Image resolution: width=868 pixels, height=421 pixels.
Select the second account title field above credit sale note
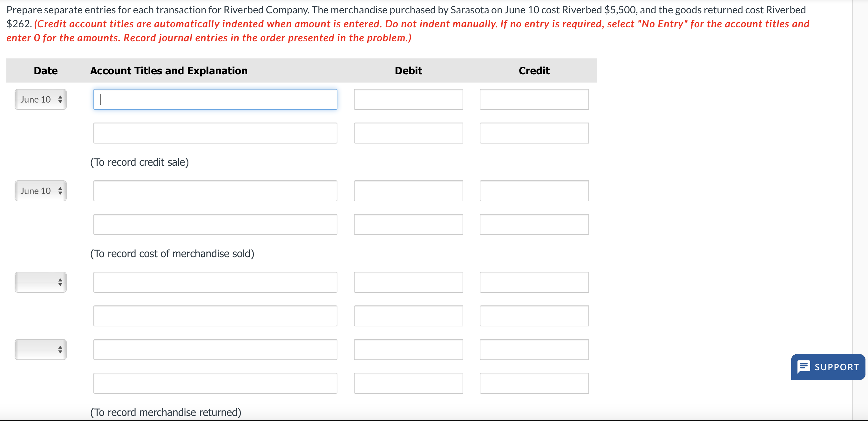click(x=215, y=133)
